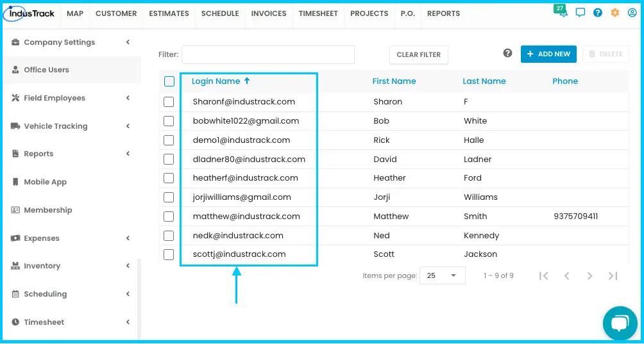
Task: Open the ESTIMATES menu
Action: point(169,13)
